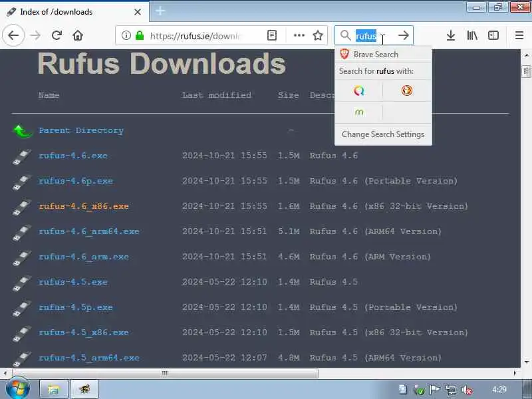The width and height of the screenshot is (532, 399).
Task: Open page actions three-dots menu
Action: (x=299, y=35)
